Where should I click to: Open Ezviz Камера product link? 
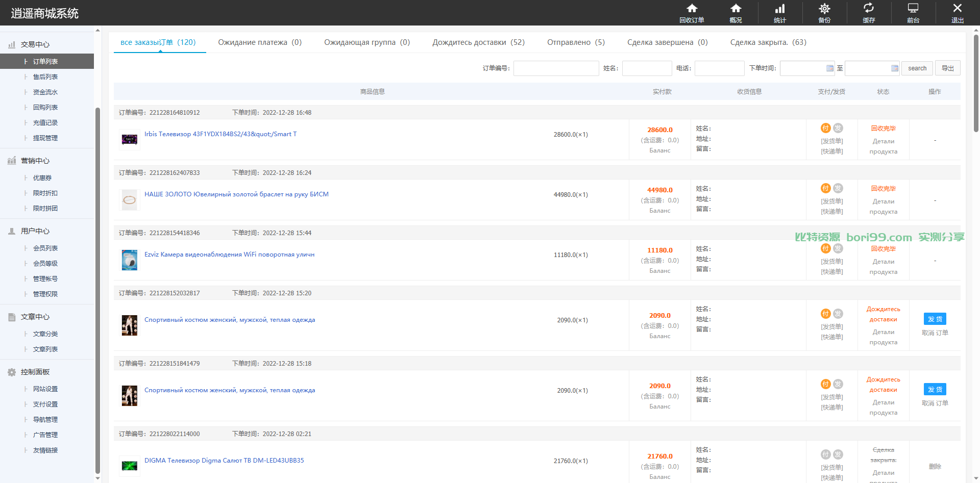(229, 255)
